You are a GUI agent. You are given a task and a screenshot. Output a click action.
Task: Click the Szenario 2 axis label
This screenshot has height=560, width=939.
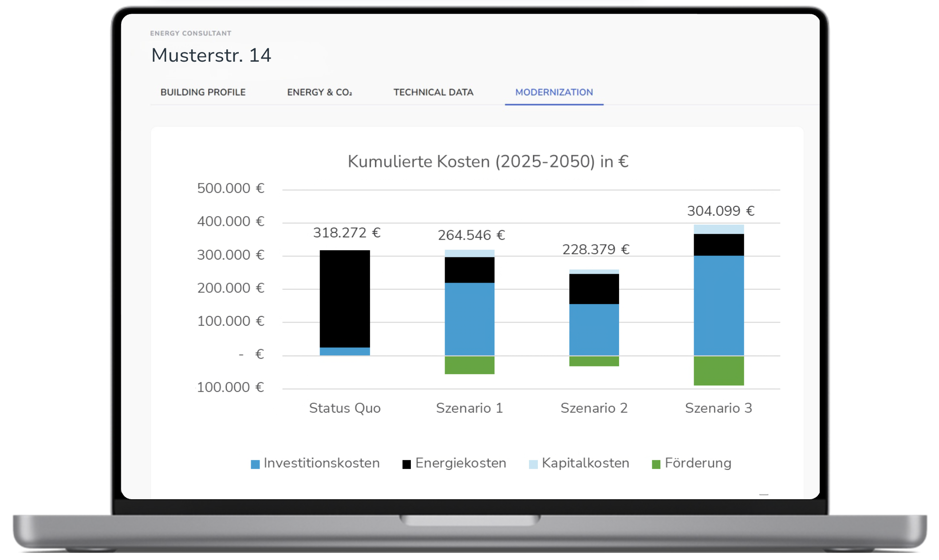[x=594, y=408]
